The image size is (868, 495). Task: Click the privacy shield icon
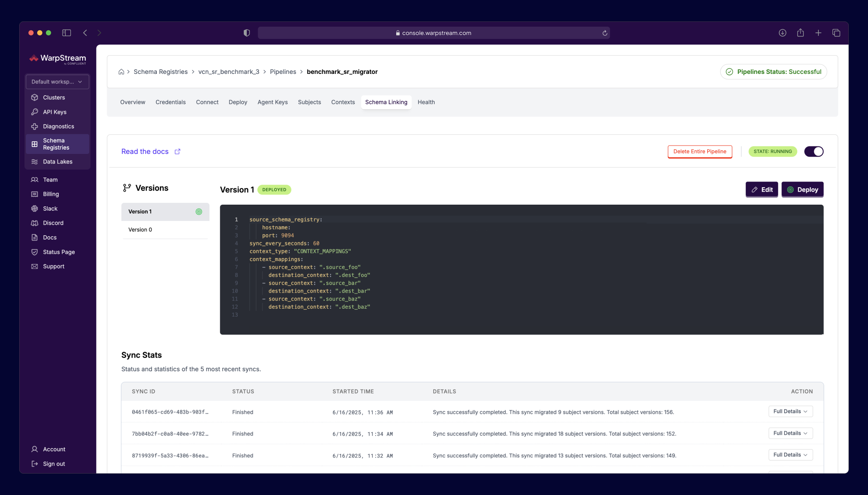(247, 33)
